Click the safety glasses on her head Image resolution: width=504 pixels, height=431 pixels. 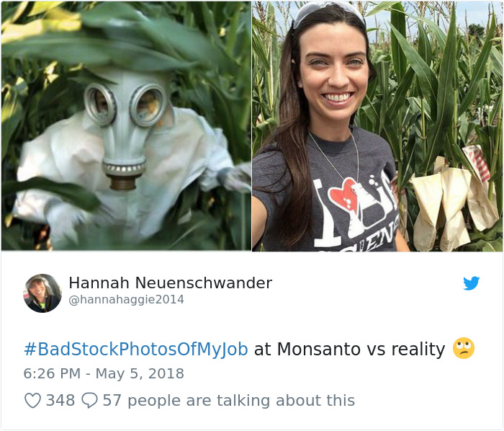pos(330,13)
